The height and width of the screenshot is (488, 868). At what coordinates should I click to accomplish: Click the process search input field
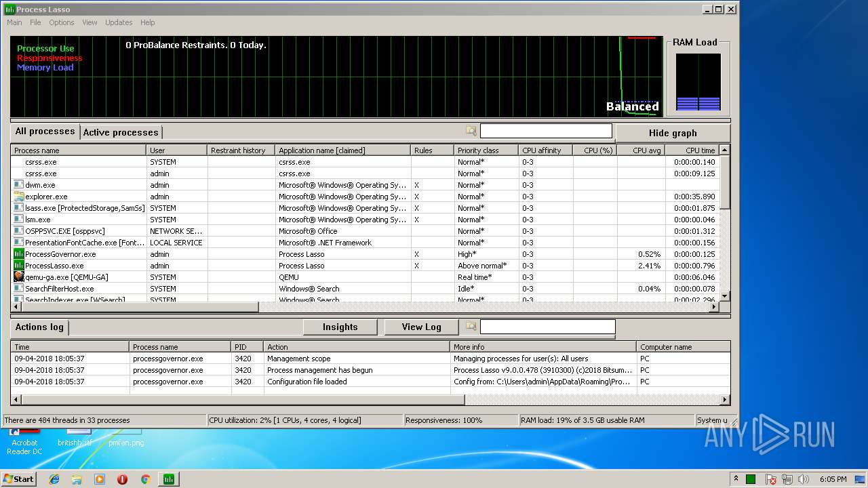click(x=546, y=131)
